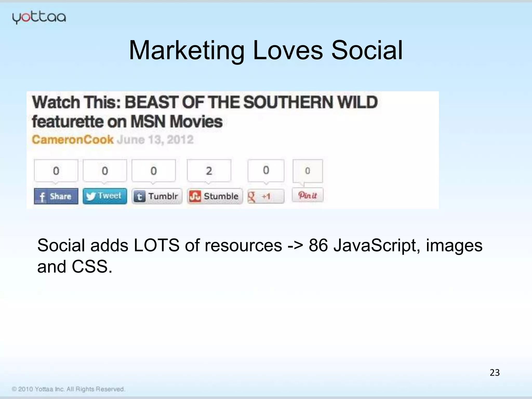
Task: Click the Google +1 button
Action: (266, 196)
